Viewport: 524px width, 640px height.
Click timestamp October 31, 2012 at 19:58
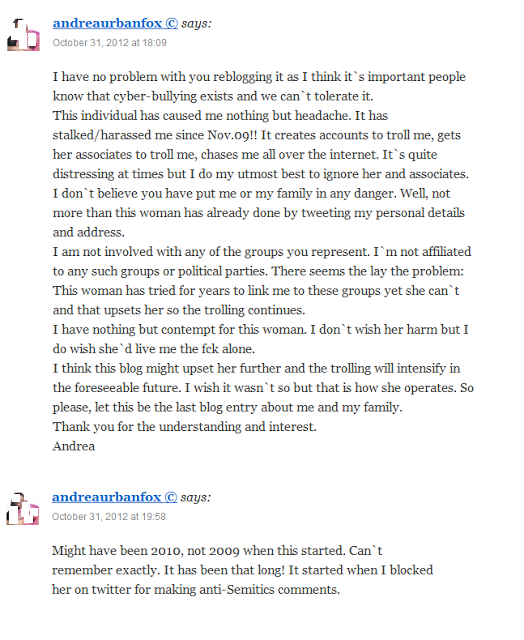tap(109, 517)
